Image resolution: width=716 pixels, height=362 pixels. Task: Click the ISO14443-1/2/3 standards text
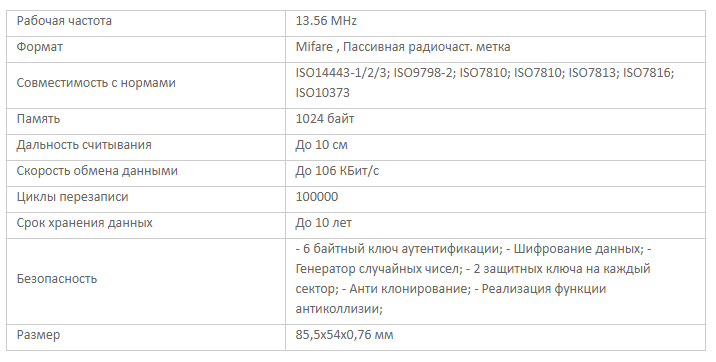pyautogui.click(x=342, y=73)
